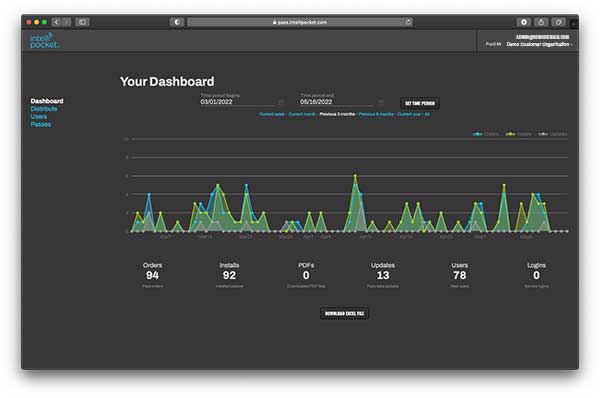Click the Users count 78
Screen dimensions: 600x398
click(x=460, y=275)
